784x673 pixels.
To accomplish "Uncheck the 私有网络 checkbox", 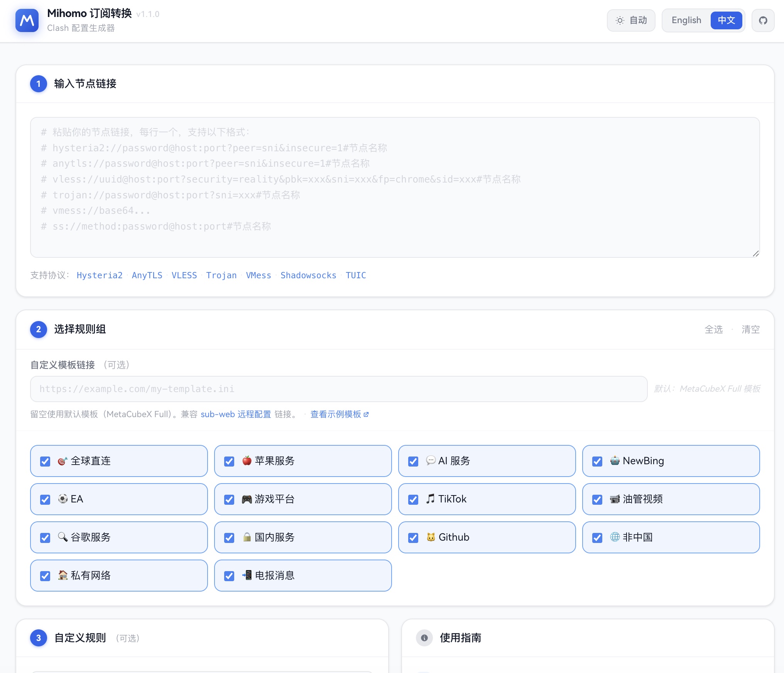I will [45, 576].
